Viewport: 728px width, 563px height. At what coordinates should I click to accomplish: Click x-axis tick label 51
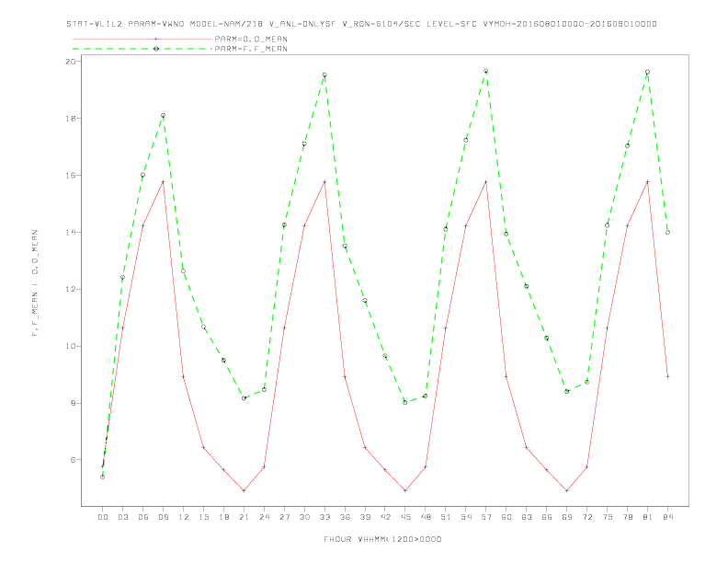pos(446,517)
